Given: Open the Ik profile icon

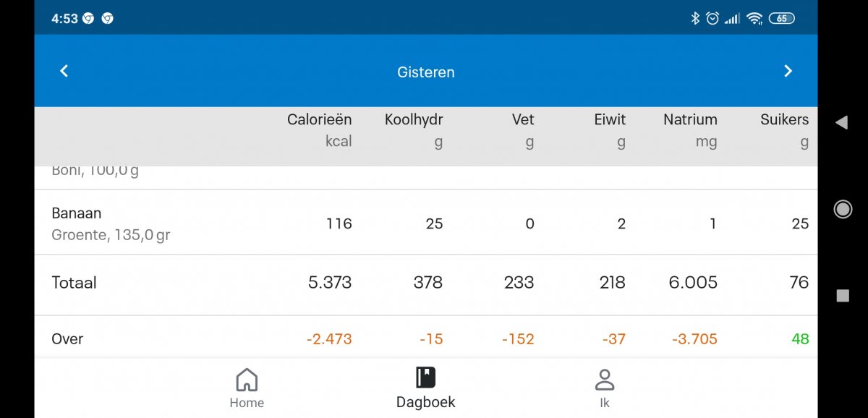Looking at the screenshot, I should tap(605, 378).
